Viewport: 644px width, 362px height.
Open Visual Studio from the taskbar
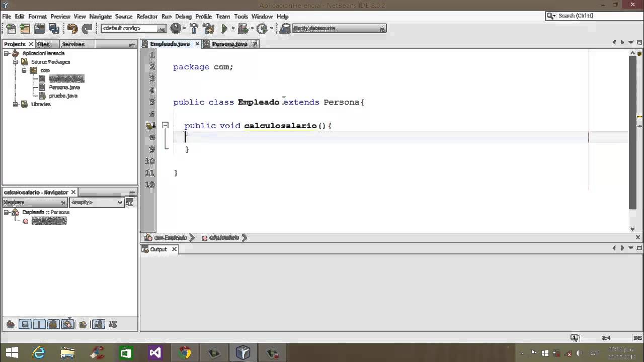(x=155, y=352)
